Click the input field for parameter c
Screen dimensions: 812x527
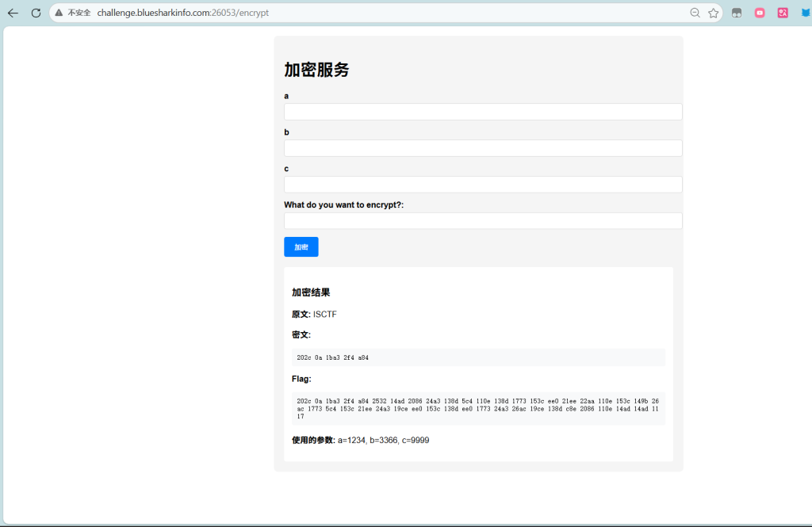pyautogui.click(x=483, y=185)
